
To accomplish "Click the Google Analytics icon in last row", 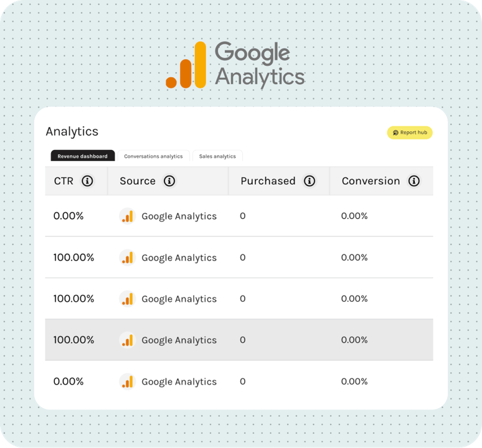I will (x=127, y=381).
